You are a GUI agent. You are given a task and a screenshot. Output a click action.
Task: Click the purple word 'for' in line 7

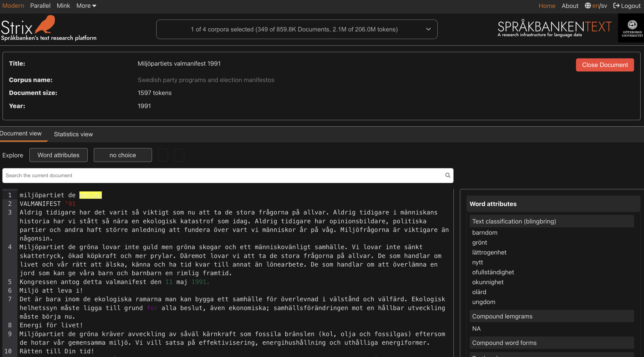(152, 308)
